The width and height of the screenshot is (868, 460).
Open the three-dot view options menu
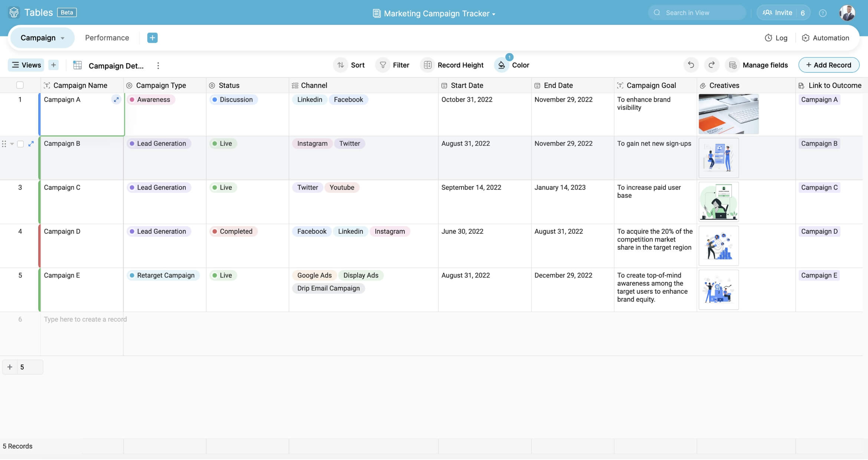[x=158, y=65]
